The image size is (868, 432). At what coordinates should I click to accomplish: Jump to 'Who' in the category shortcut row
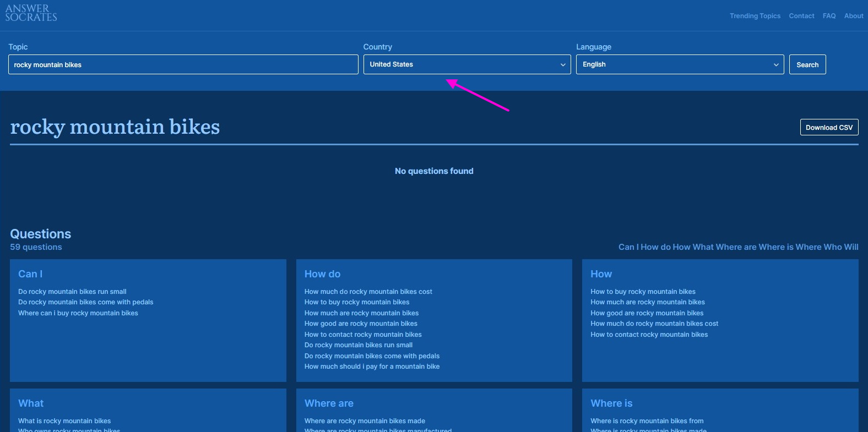tap(833, 247)
